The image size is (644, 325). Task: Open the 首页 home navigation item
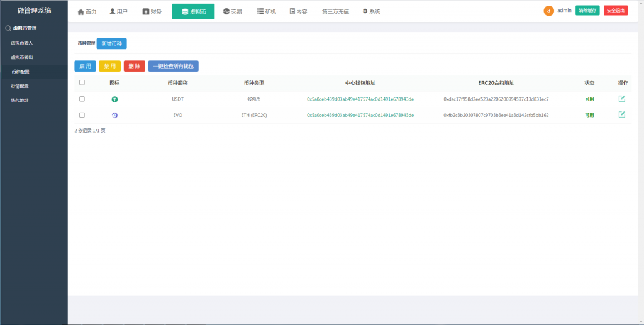tap(87, 12)
